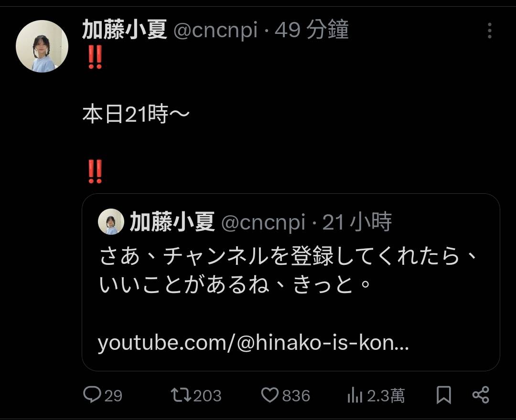Bookmark this tweet
This screenshot has height=420, width=516.
(444, 395)
